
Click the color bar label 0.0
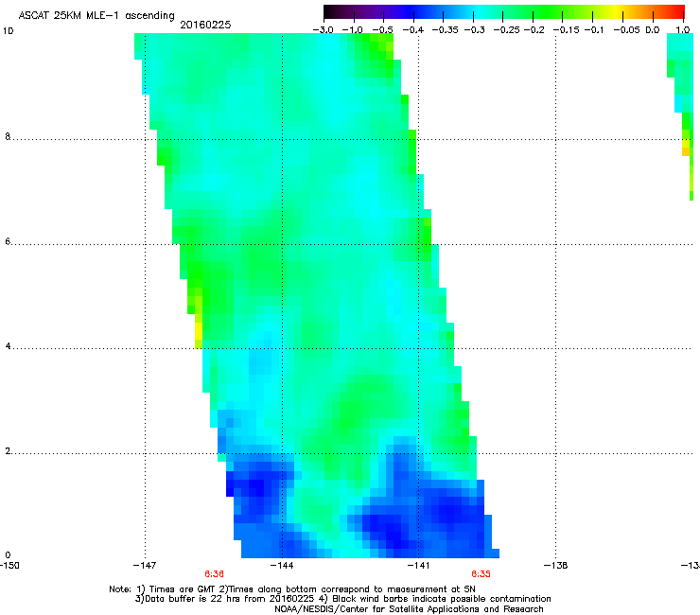[x=653, y=30]
